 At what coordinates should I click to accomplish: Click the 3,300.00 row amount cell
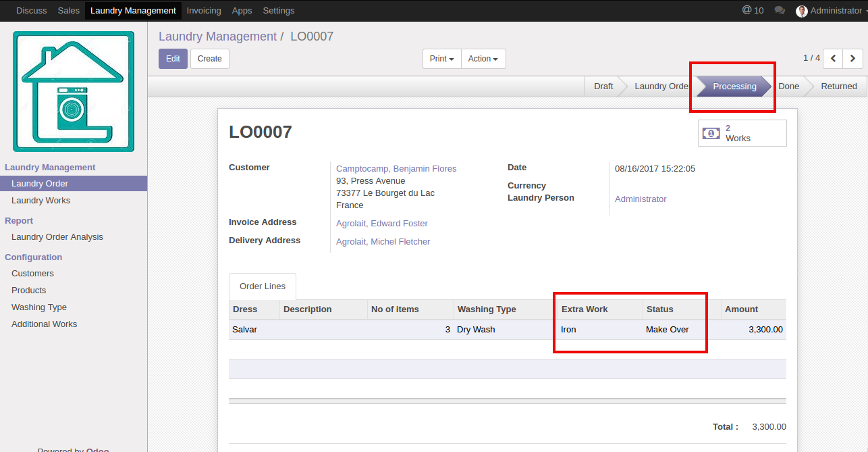754,330
